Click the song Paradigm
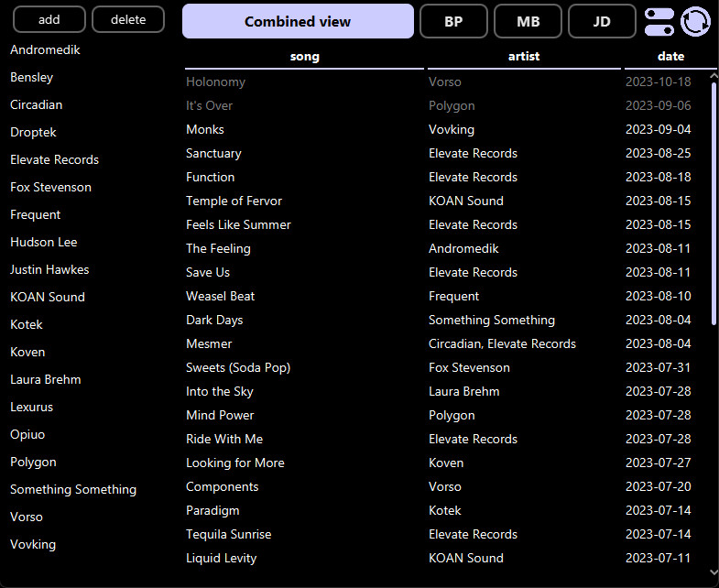The width and height of the screenshot is (719, 588). coord(212,511)
